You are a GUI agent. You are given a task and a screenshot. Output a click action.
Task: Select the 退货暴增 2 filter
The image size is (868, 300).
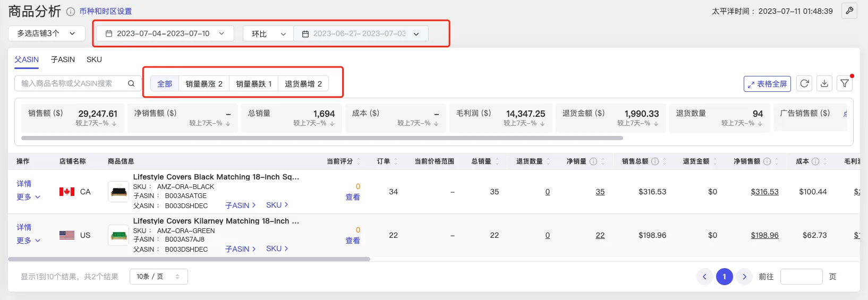[x=303, y=84]
